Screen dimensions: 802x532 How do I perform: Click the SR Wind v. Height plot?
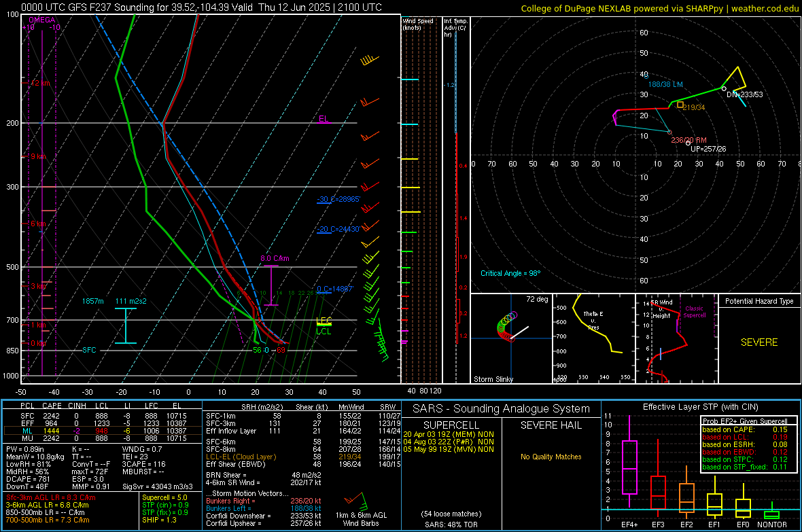click(676, 338)
